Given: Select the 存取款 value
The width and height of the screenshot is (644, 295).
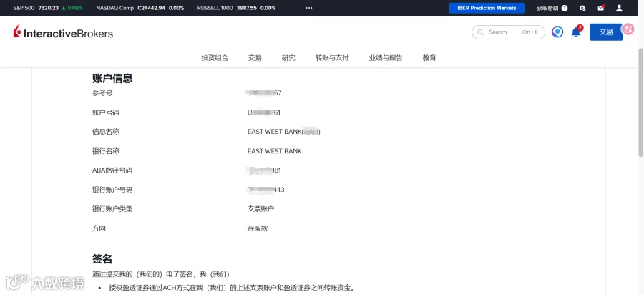Looking at the screenshot, I should (x=258, y=228).
